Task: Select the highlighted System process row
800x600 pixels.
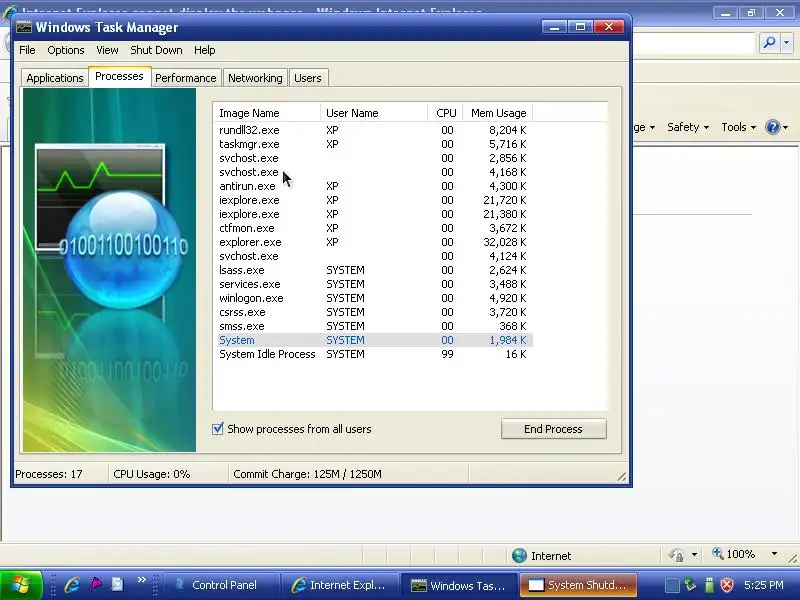Action: pyautogui.click(x=375, y=340)
